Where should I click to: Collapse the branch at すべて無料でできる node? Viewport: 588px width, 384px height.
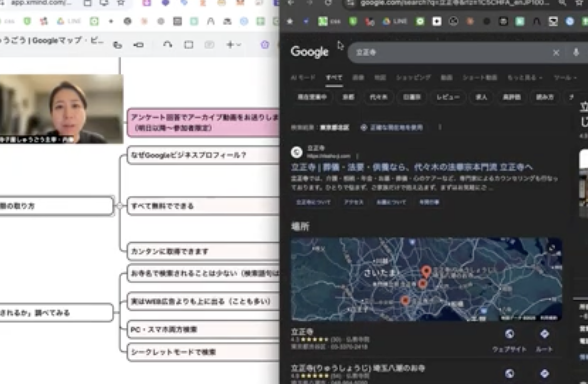pyautogui.click(x=119, y=206)
